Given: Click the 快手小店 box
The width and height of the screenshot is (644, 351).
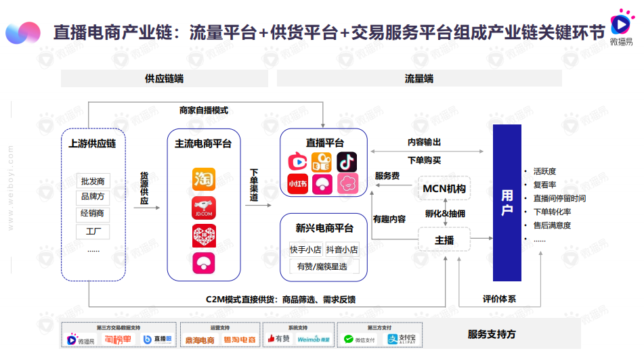Looking at the screenshot, I should point(305,250).
